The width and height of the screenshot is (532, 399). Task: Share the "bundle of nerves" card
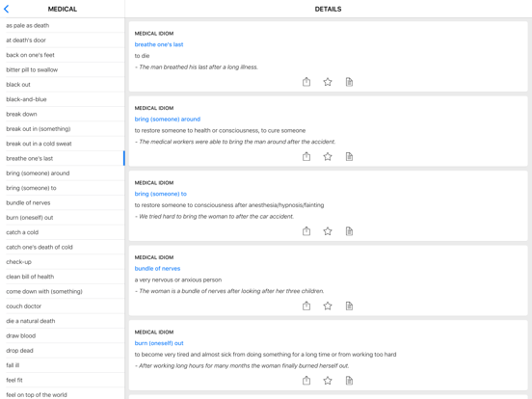pos(306,306)
